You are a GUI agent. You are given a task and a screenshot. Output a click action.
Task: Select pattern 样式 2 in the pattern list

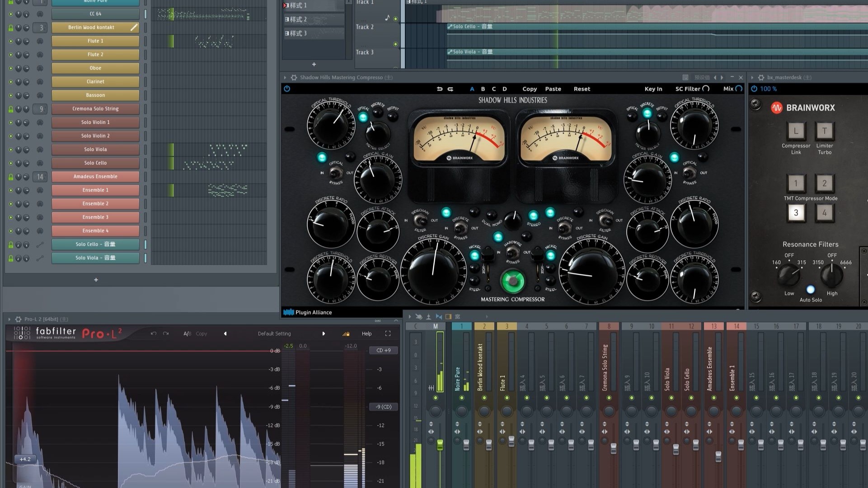point(314,19)
